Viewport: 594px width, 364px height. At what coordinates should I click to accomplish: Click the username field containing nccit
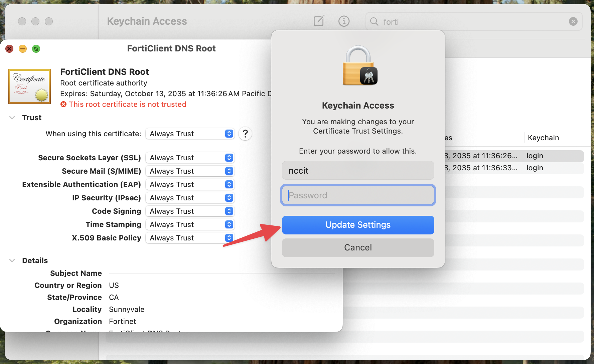(x=358, y=171)
